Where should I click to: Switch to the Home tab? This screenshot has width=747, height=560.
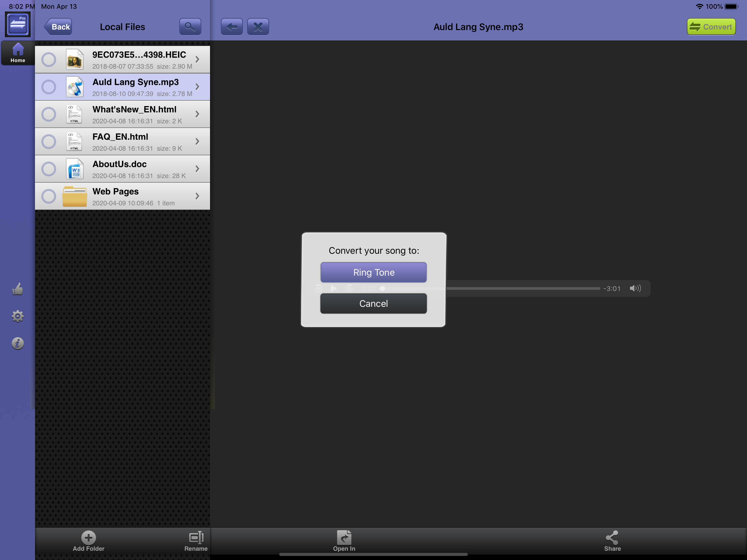point(17,53)
